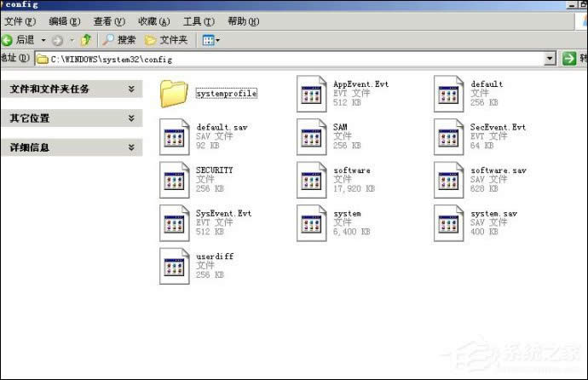
Task: Open the 文件(F) menu
Action: (x=20, y=21)
